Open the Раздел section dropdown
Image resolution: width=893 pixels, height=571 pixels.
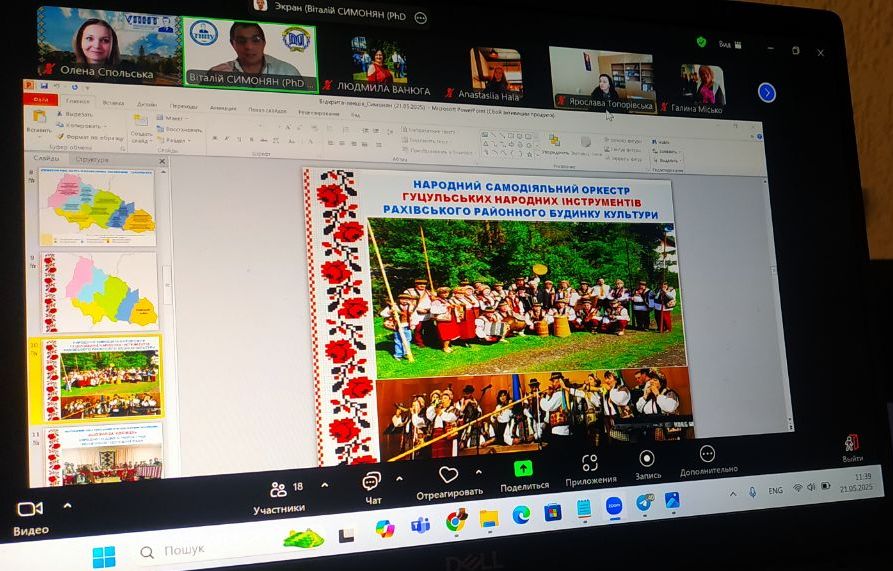pyautogui.click(x=175, y=139)
